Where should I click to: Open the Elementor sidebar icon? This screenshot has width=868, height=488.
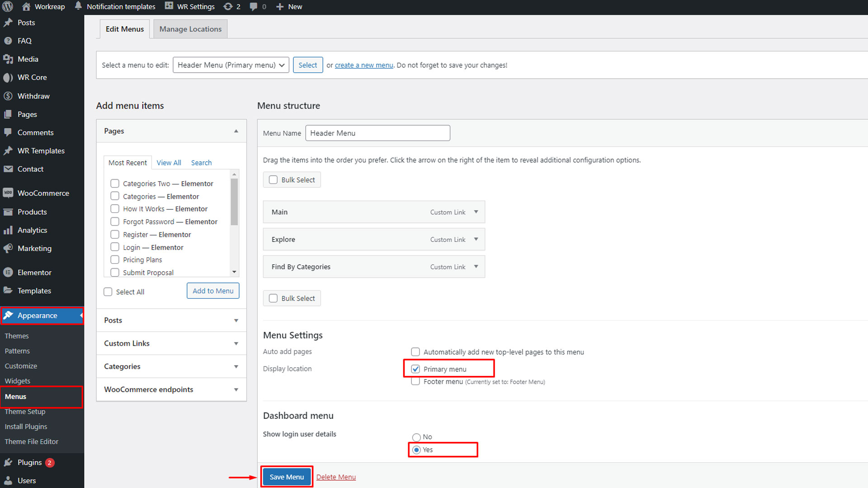(8, 272)
